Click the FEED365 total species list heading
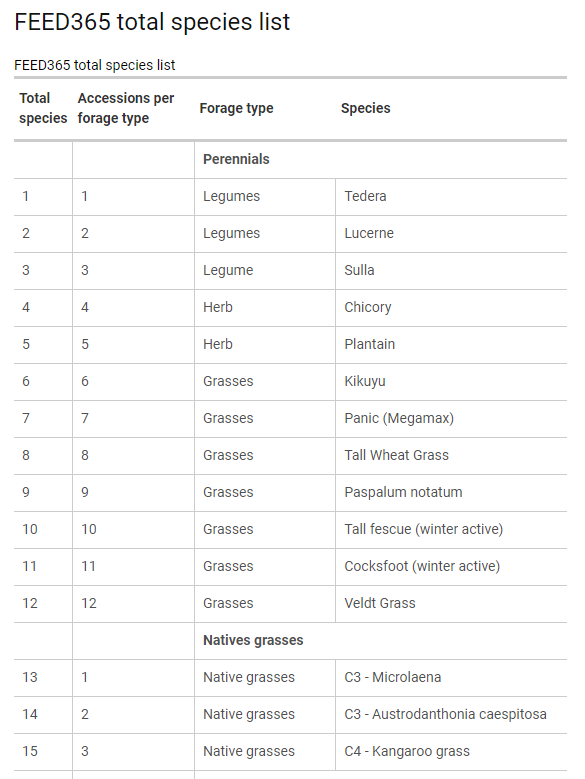Screen dimensions: 585x779 point(152,22)
